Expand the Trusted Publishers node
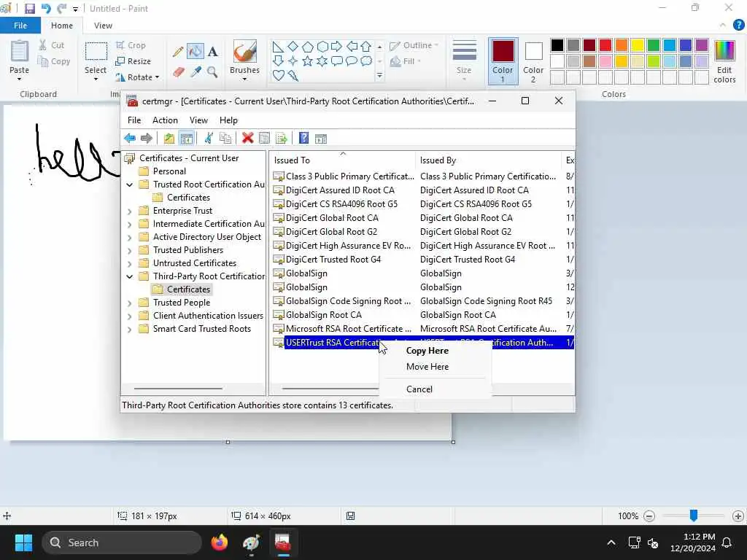This screenshot has width=747, height=560. (130, 251)
